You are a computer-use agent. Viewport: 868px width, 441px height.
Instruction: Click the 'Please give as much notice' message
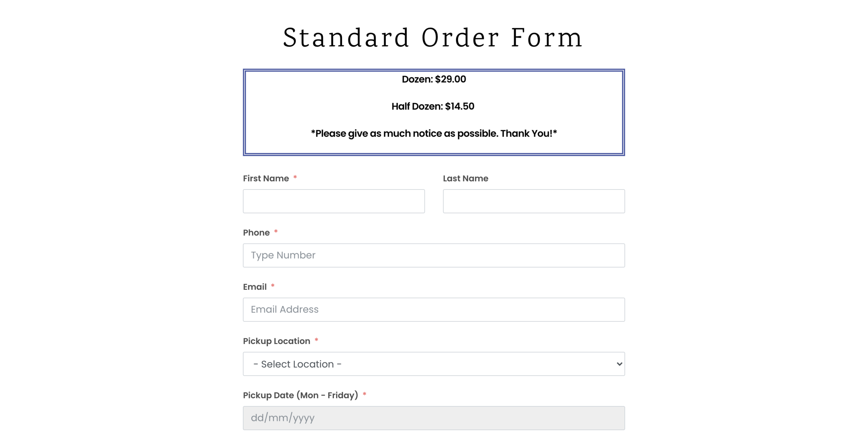point(434,134)
